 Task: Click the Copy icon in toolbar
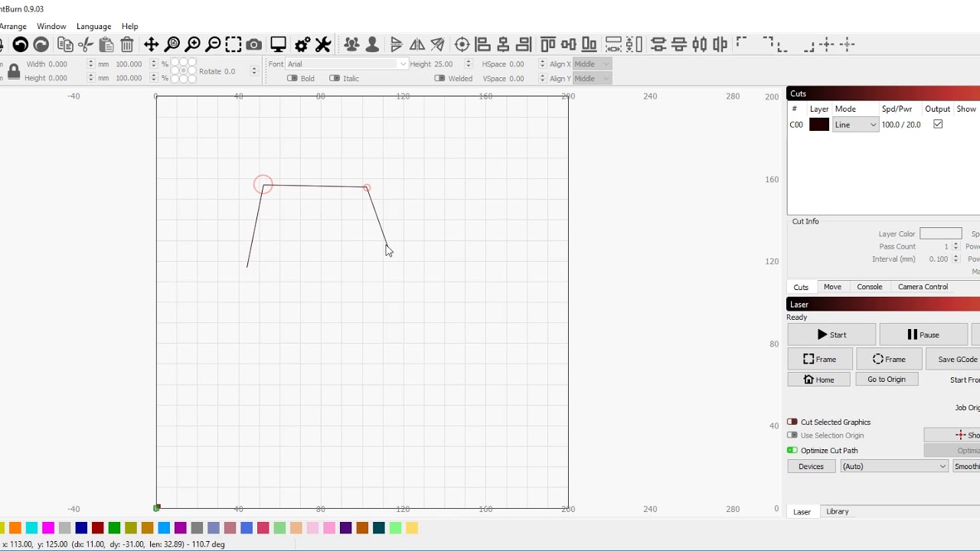[65, 45]
